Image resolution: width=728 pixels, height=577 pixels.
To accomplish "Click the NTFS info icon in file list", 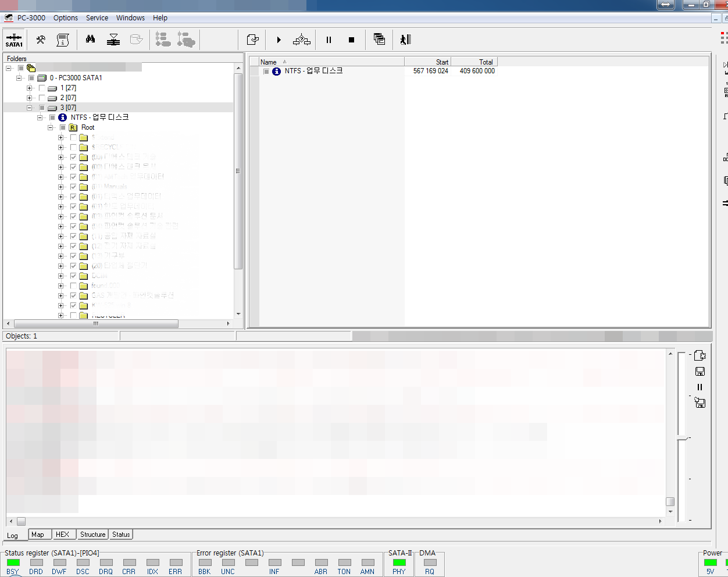I will click(276, 71).
